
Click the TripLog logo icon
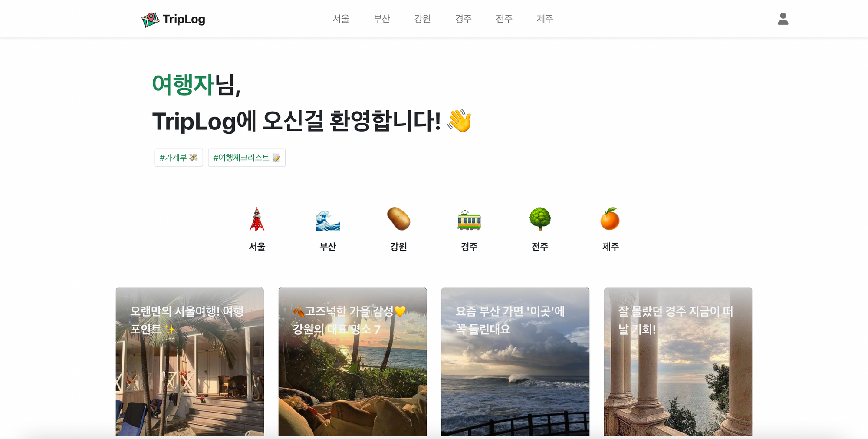[x=150, y=20]
